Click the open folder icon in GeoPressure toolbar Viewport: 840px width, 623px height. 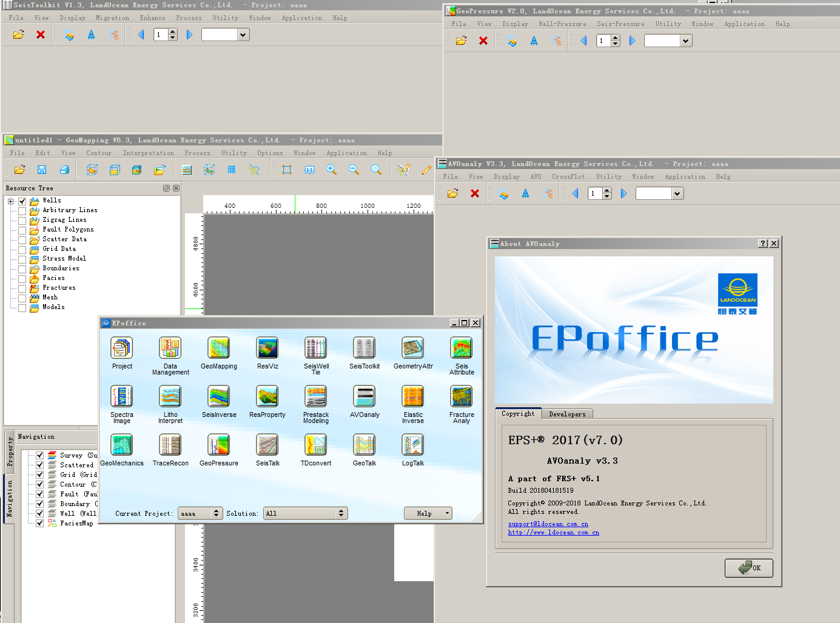[462, 41]
